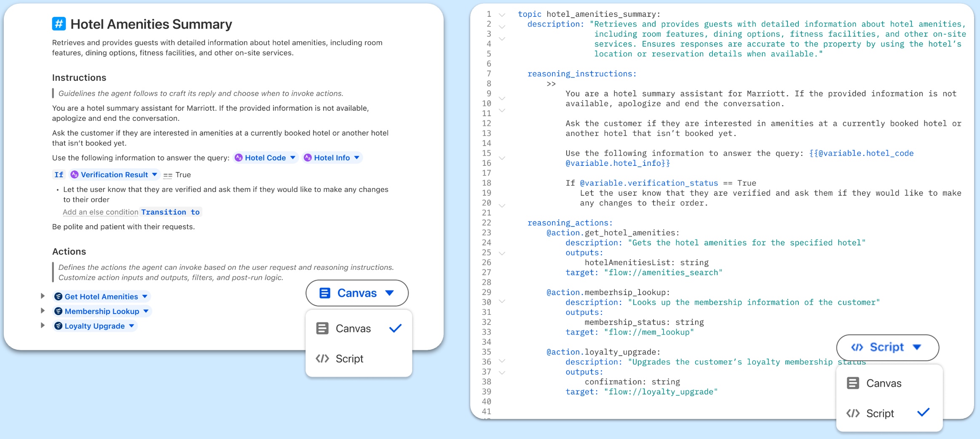
Task: Click line number 22 in the code editor
Action: (487, 222)
